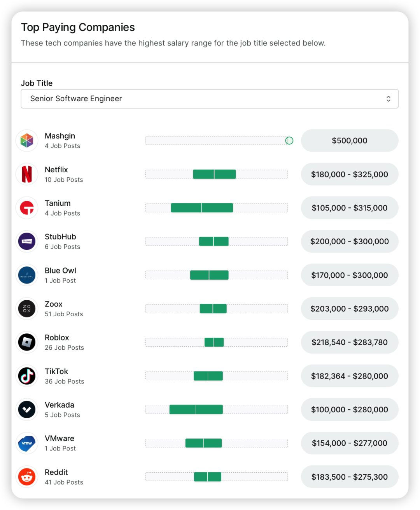Open the Reddit 41 Job Posts link
The image size is (420, 510).
[x=64, y=482]
